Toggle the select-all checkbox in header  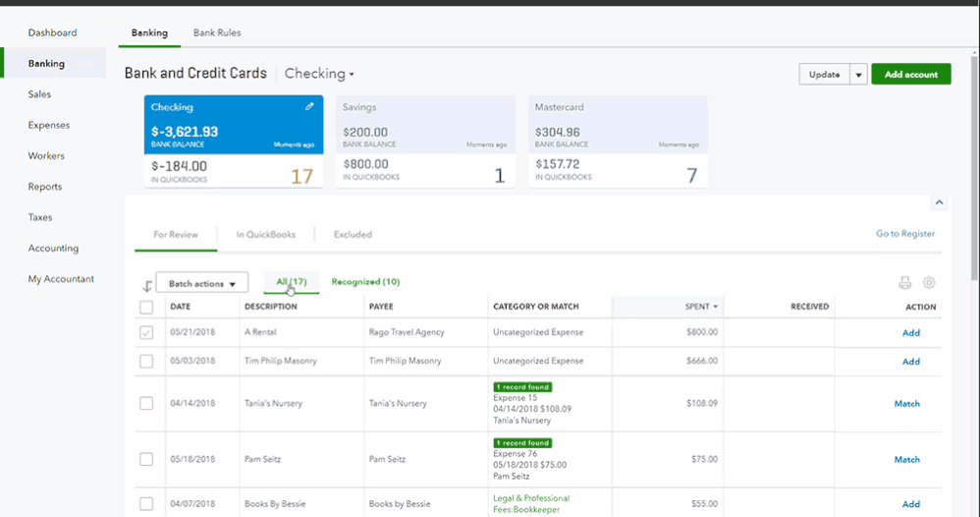146,308
